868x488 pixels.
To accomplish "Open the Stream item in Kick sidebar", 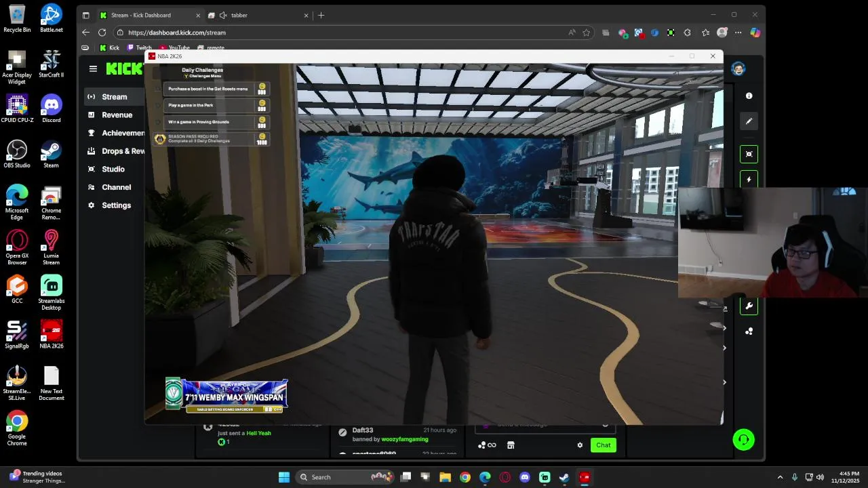I will 114,97.
